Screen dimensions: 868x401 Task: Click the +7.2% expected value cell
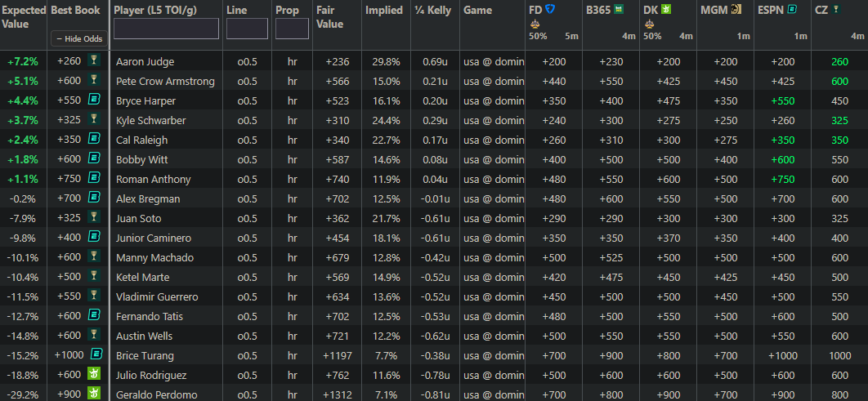(23, 62)
